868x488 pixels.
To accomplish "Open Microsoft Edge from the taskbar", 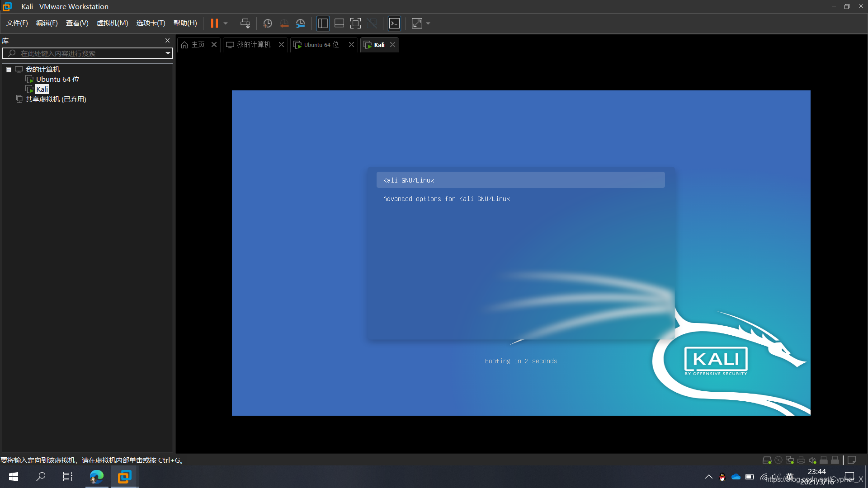I will click(x=97, y=477).
